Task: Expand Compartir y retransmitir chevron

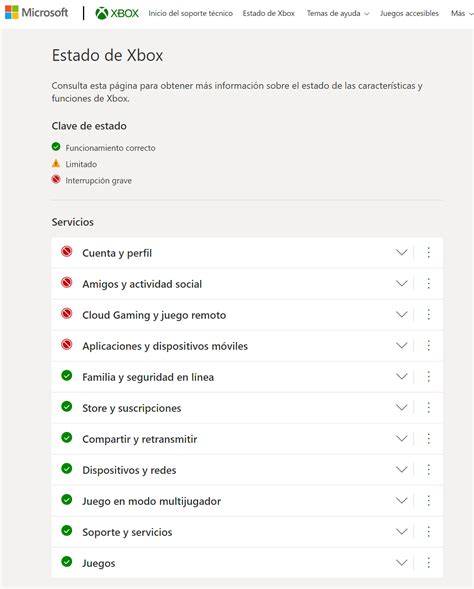Action: [402, 439]
